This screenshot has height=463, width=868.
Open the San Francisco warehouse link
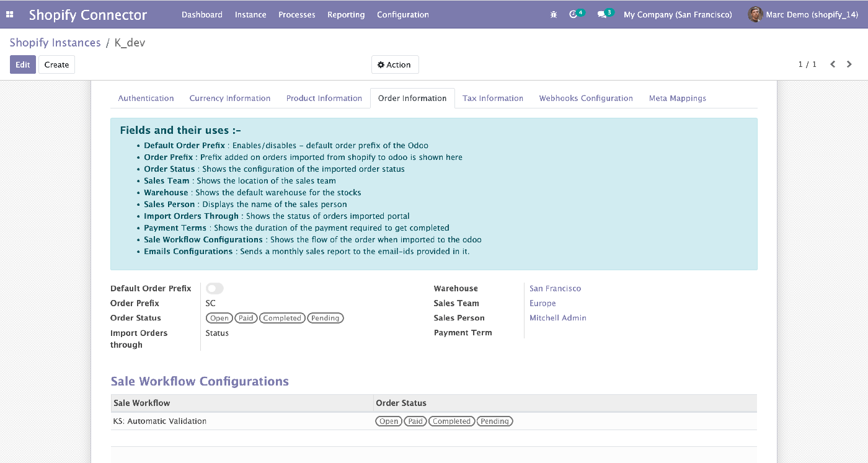point(556,288)
